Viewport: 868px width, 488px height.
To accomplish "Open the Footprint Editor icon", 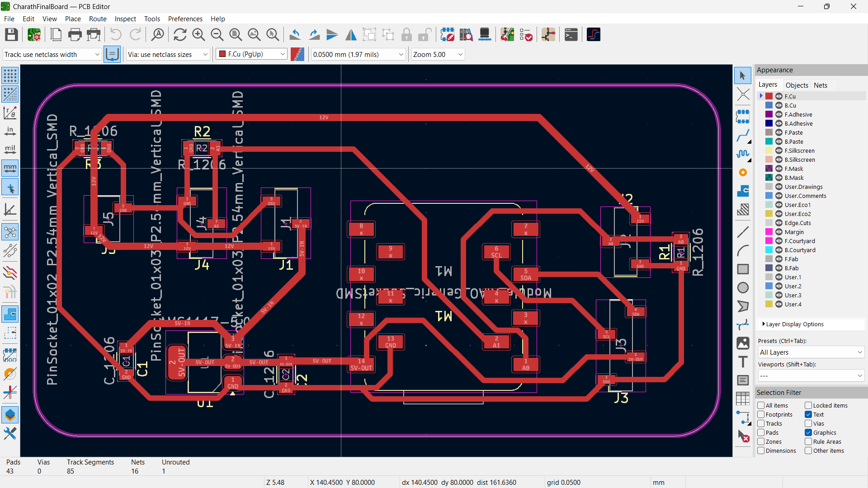I will pos(448,35).
